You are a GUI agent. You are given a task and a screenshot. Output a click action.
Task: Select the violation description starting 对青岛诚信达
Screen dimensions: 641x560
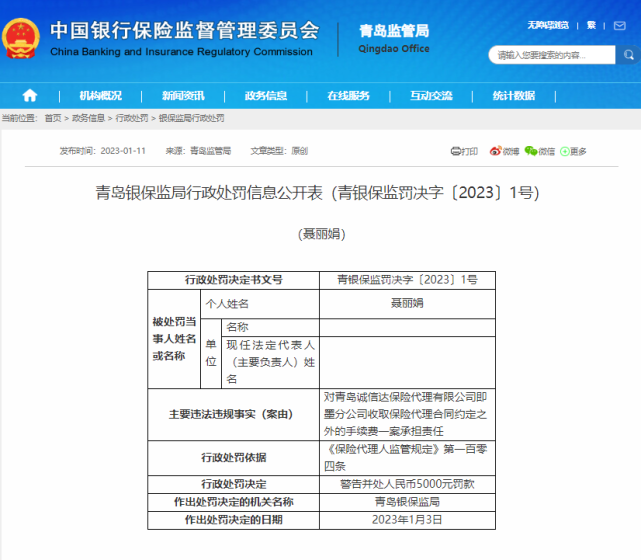(407, 414)
